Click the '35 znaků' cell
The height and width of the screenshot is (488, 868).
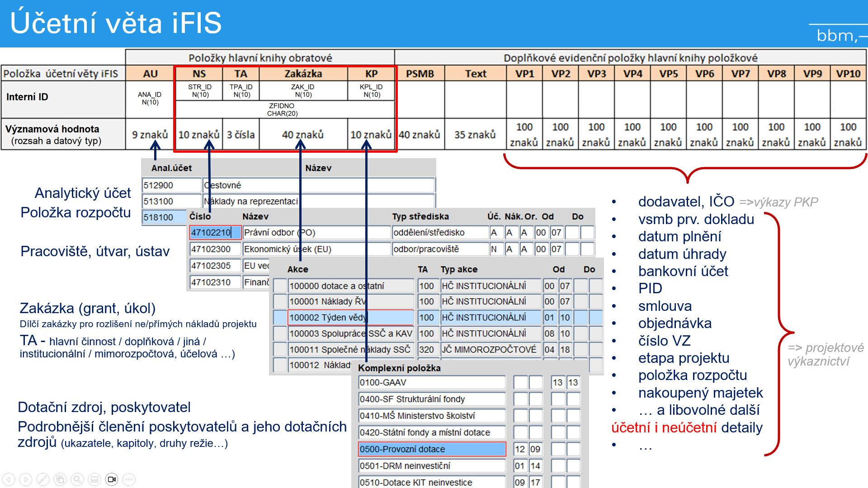click(475, 135)
